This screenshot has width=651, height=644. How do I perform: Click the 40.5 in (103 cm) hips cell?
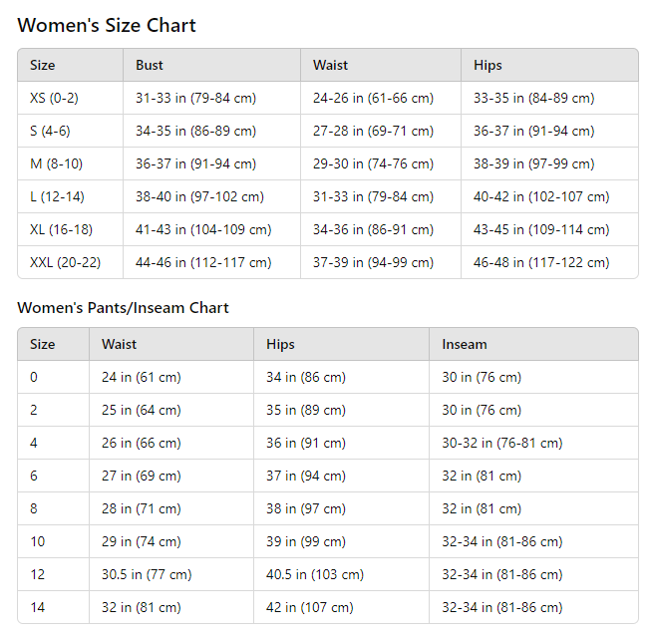(315, 575)
